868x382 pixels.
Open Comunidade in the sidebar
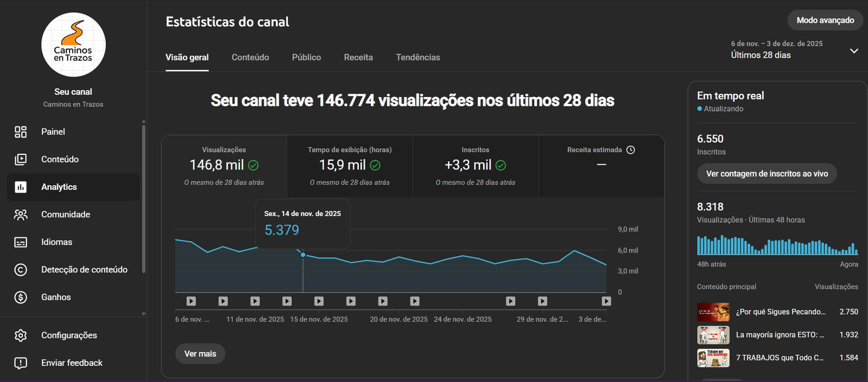click(x=73, y=215)
